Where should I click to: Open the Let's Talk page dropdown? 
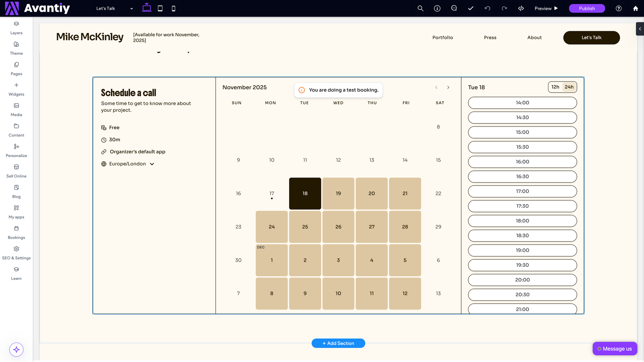point(114,8)
